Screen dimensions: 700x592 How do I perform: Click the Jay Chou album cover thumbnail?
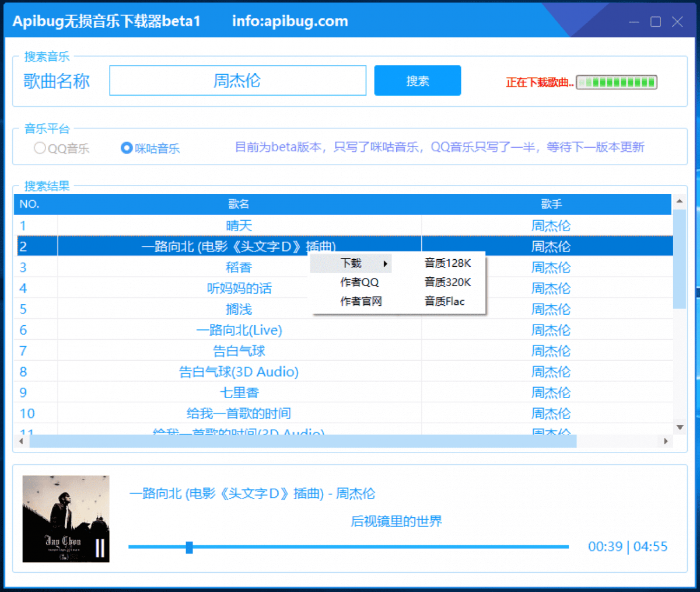click(x=66, y=519)
